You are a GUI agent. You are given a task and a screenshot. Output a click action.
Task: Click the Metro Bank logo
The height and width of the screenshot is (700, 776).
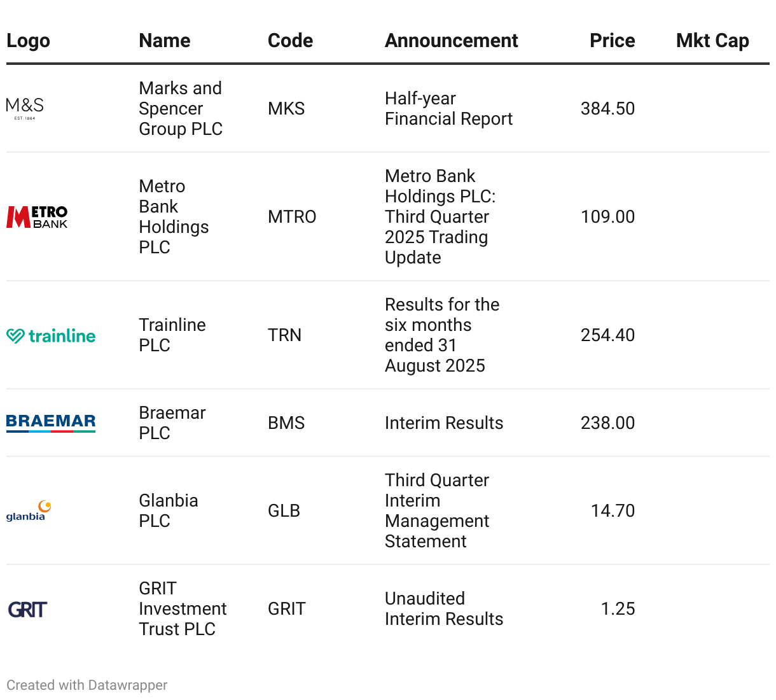[37, 217]
